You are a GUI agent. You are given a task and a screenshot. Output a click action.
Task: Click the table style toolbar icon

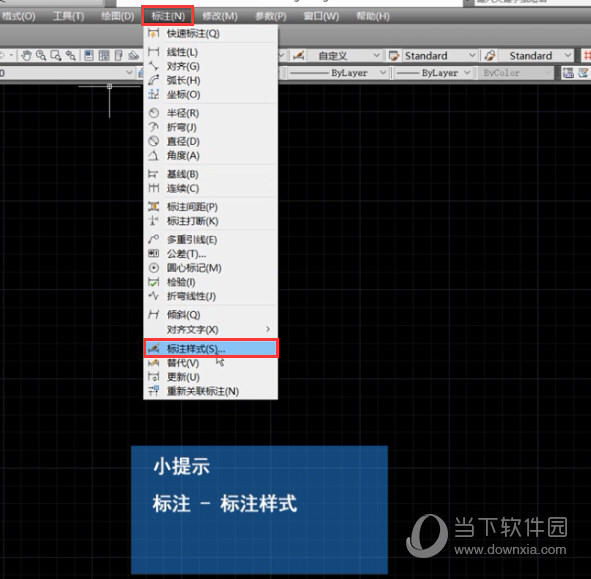[x=393, y=56]
